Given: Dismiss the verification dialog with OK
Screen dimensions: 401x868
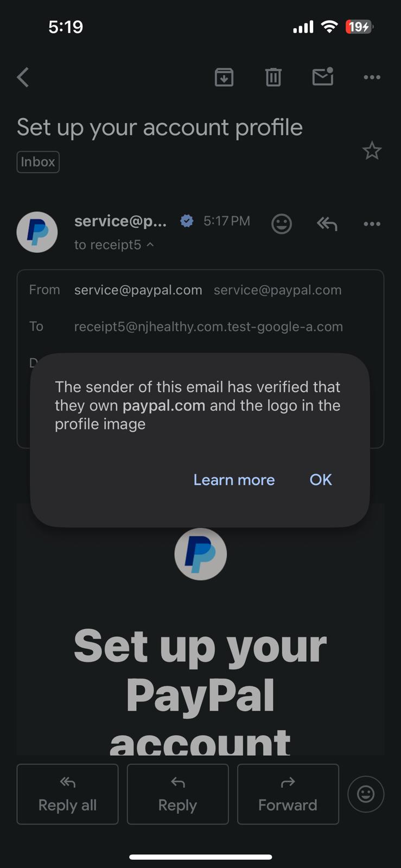Looking at the screenshot, I should click(x=321, y=480).
